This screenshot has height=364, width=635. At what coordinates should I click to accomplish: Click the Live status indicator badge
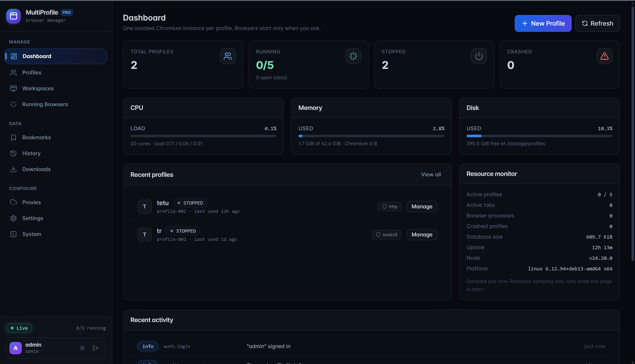[x=19, y=328]
